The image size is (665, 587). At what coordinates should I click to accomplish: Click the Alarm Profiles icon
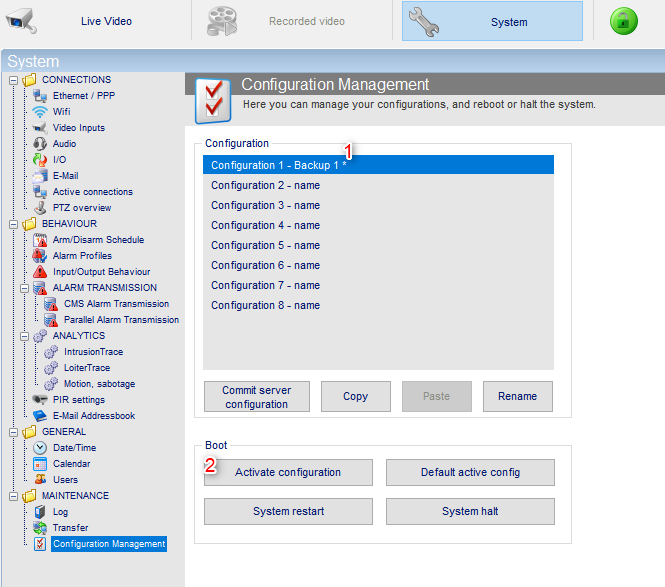click(40, 256)
